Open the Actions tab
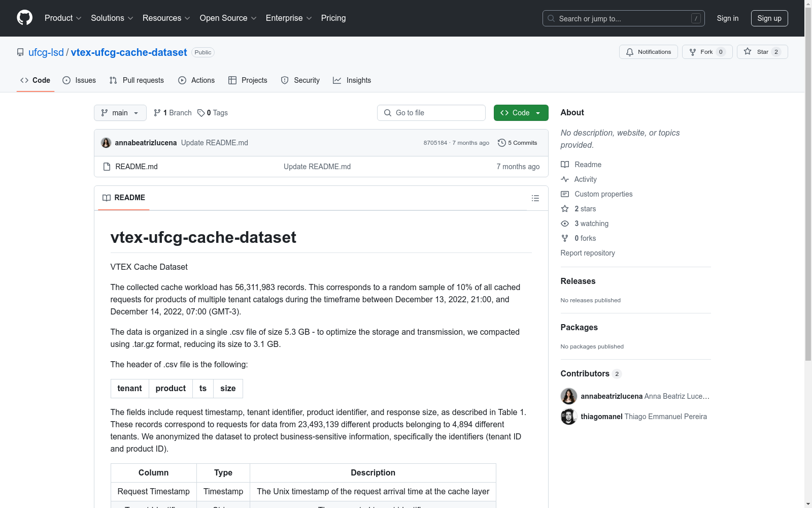 (x=196, y=80)
